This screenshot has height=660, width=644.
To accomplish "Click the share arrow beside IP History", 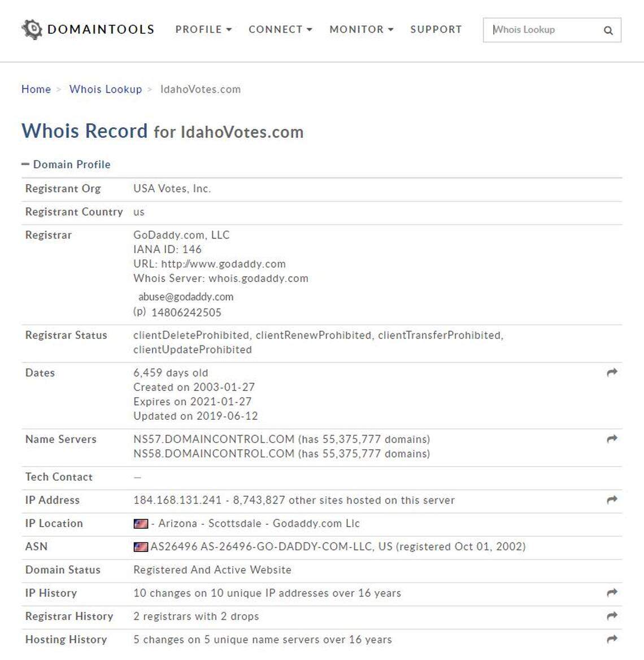I will point(611,593).
